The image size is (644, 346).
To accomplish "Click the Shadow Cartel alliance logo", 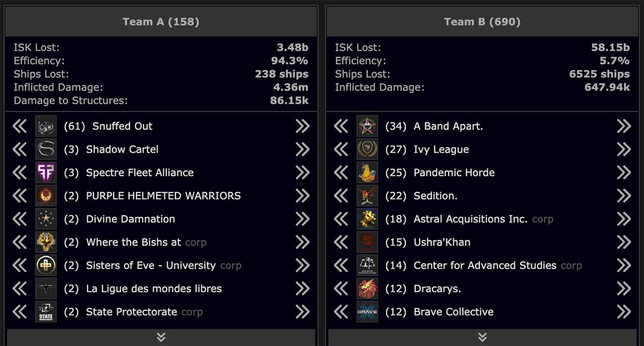I will pos(46,150).
